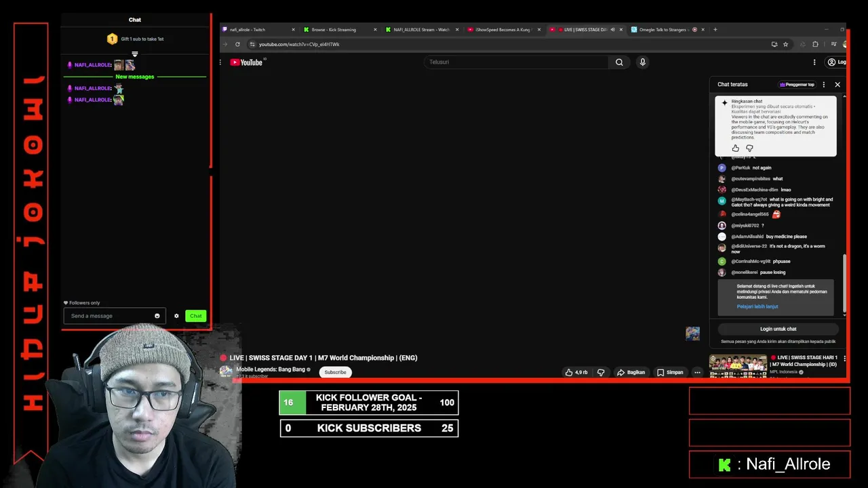
Task: Click Followers only label
Action: tap(84, 303)
